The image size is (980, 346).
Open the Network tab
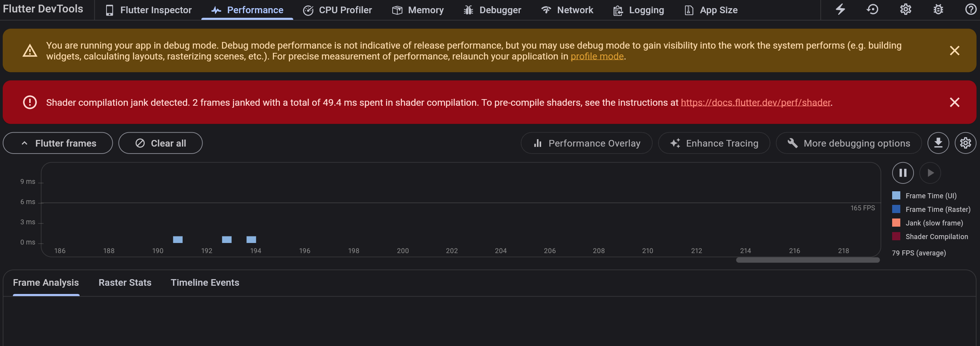(567, 10)
